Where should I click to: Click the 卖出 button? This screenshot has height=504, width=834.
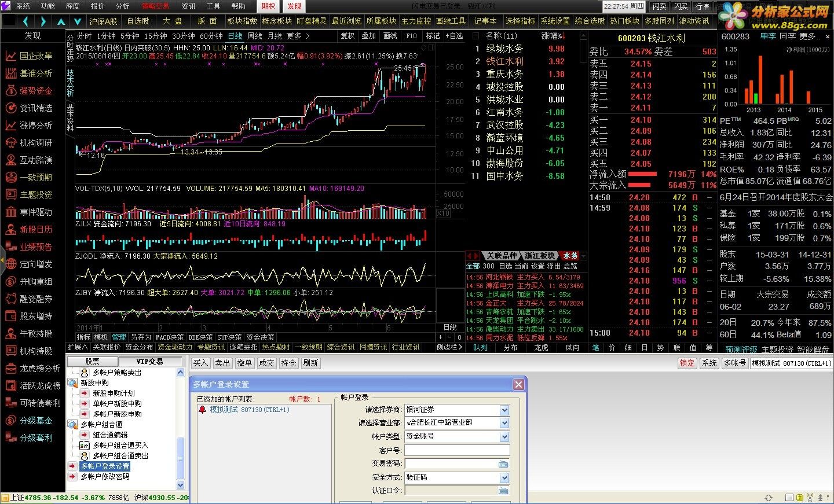tap(222, 363)
